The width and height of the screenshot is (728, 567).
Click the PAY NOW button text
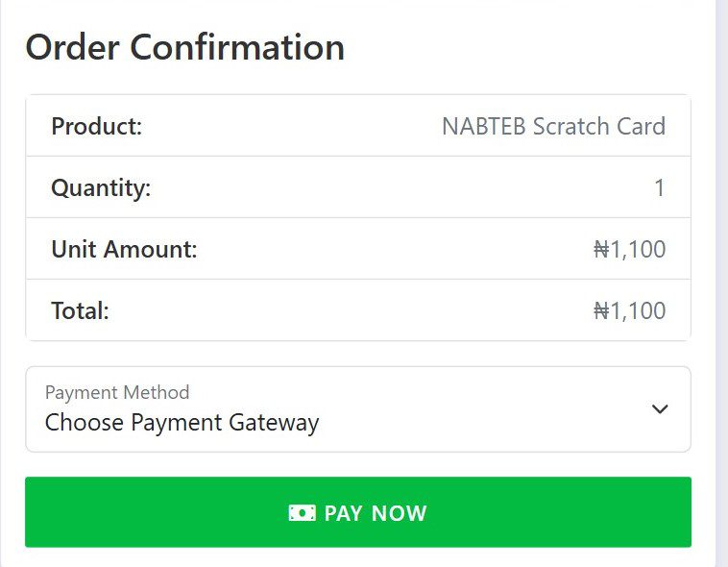pyautogui.click(x=376, y=513)
